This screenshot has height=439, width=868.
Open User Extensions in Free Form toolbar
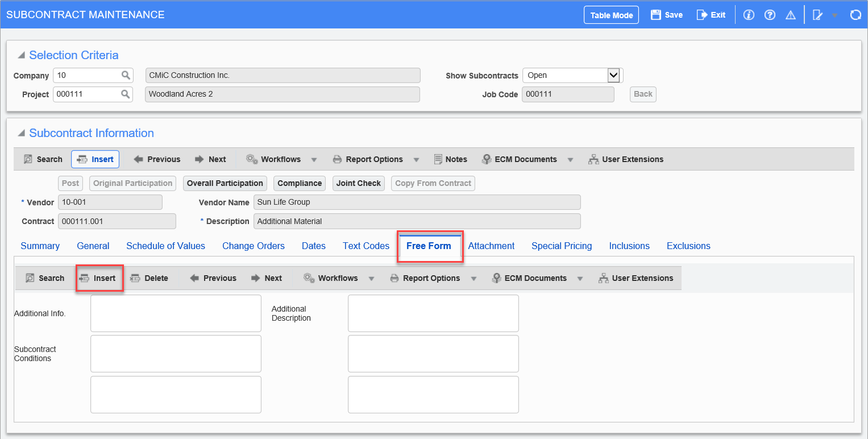(636, 278)
